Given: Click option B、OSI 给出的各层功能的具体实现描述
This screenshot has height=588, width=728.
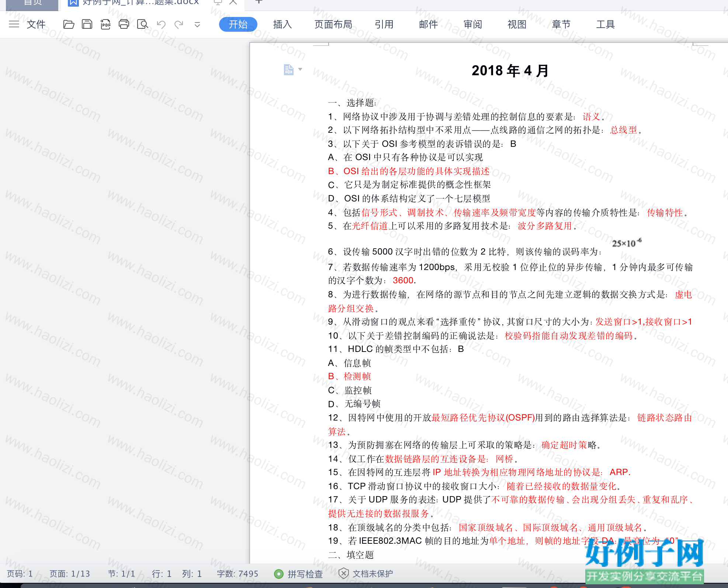Looking at the screenshot, I should 409,171.
